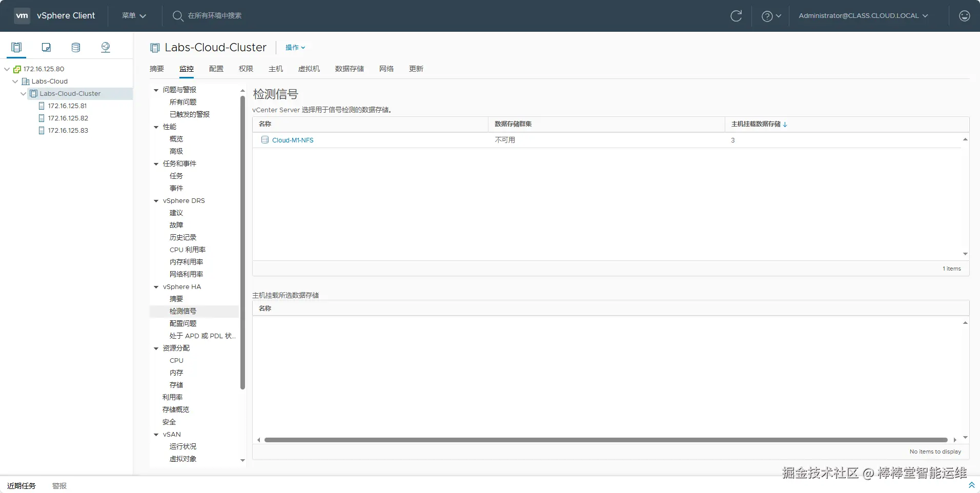Collapse the 172.16.125.80 vCenter tree node
Image resolution: width=980 pixels, height=493 pixels.
pyautogui.click(x=7, y=69)
